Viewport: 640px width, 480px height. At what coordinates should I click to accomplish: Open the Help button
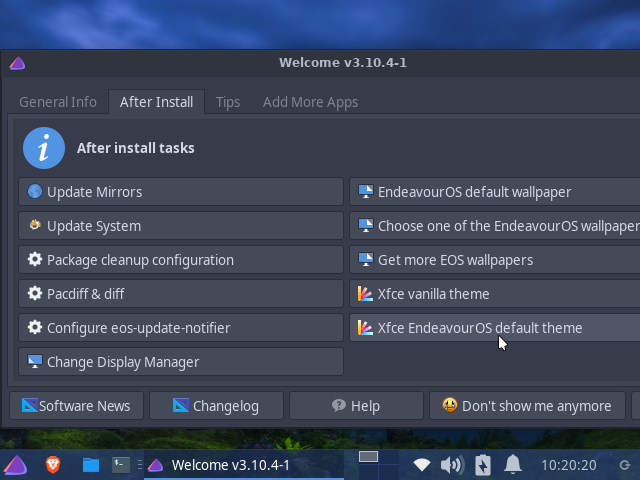click(356, 406)
